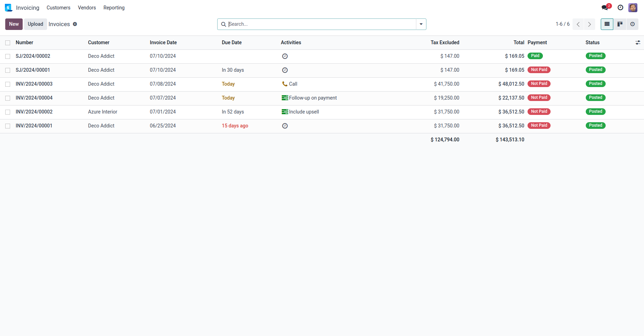
Task: Click the 1-6 / 6 pager counter
Action: [562, 24]
